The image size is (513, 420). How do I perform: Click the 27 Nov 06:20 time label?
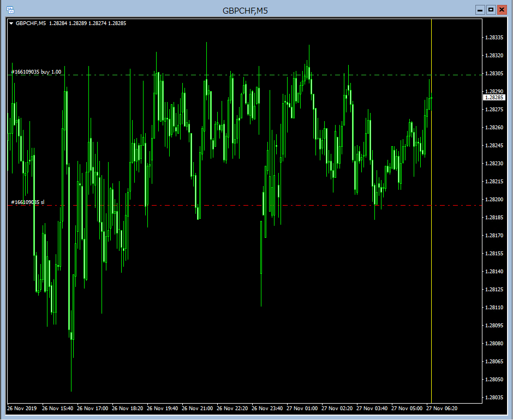coord(442,408)
